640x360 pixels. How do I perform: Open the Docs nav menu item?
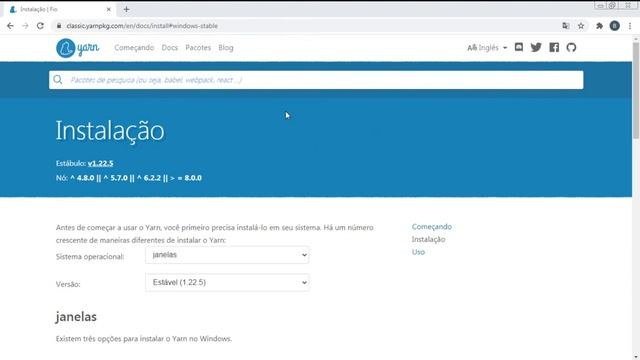tap(169, 47)
